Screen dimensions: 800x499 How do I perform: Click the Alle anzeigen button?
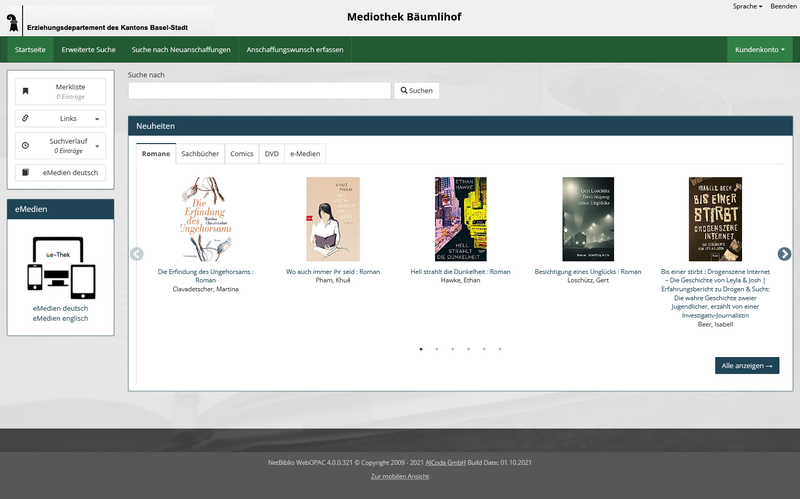tap(747, 365)
